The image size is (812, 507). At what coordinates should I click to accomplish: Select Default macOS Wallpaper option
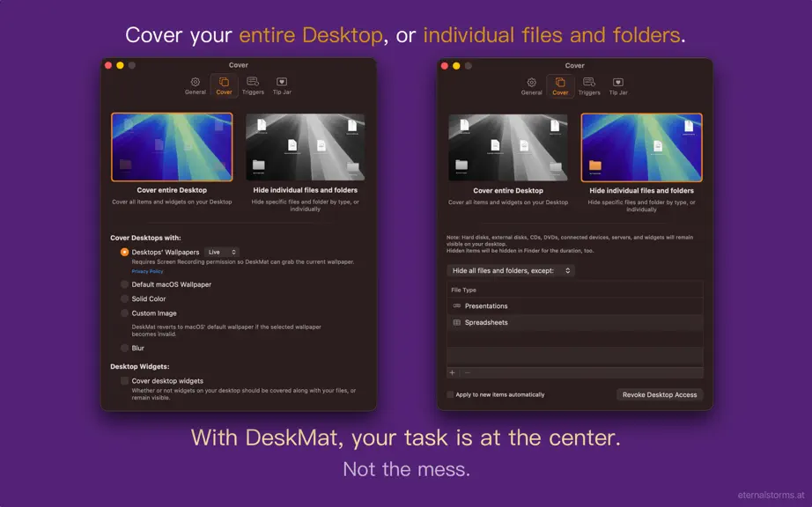(124, 284)
